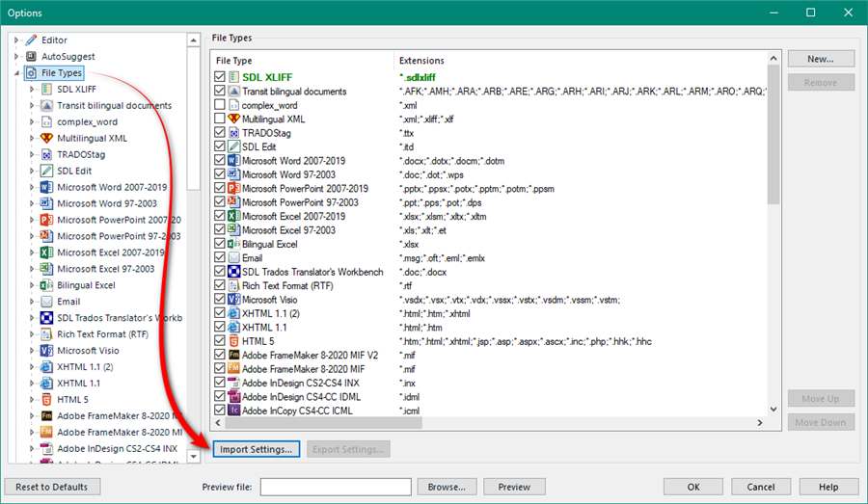Click the Bilingual Excel icon in tree
This screenshot has height=504, width=868.
pos(47,285)
